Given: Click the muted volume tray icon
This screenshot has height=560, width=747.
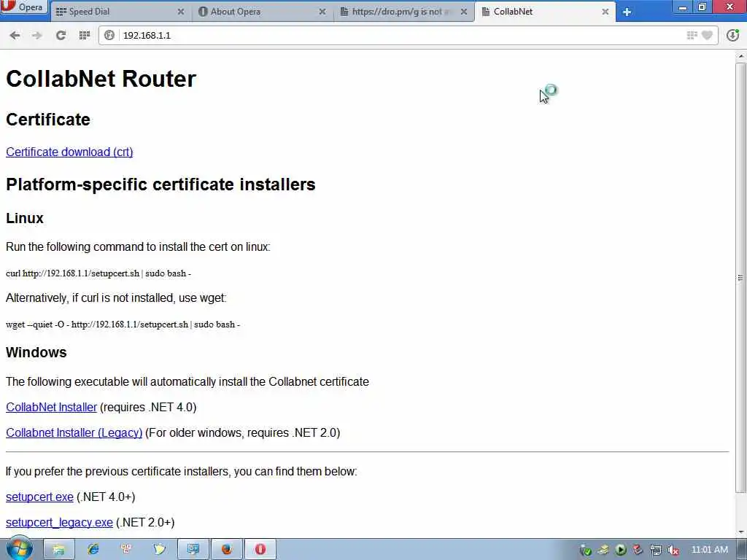Looking at the screenshot, I should pyautogui.click(x=673, y=550).
